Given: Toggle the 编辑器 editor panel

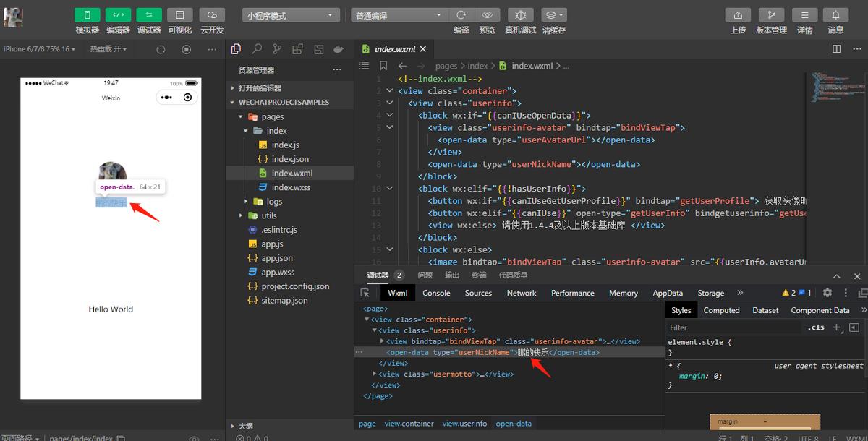Looking at the screenshot, I should click(118, 15).
